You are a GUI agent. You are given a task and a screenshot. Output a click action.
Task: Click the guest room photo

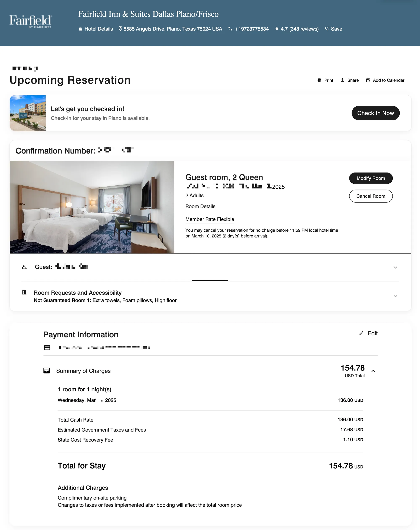pyautogui.click(x=92, y=207)
